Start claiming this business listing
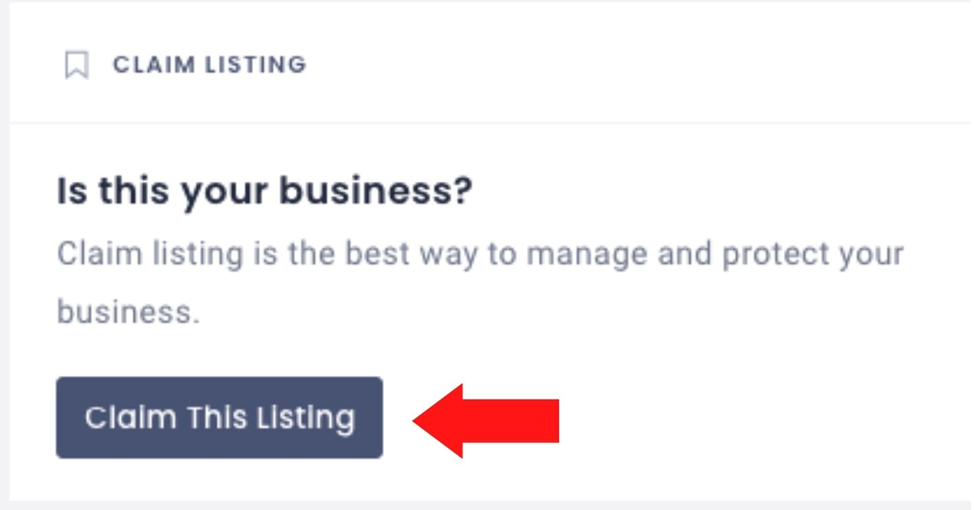974x510 pixels. point(219,417)
